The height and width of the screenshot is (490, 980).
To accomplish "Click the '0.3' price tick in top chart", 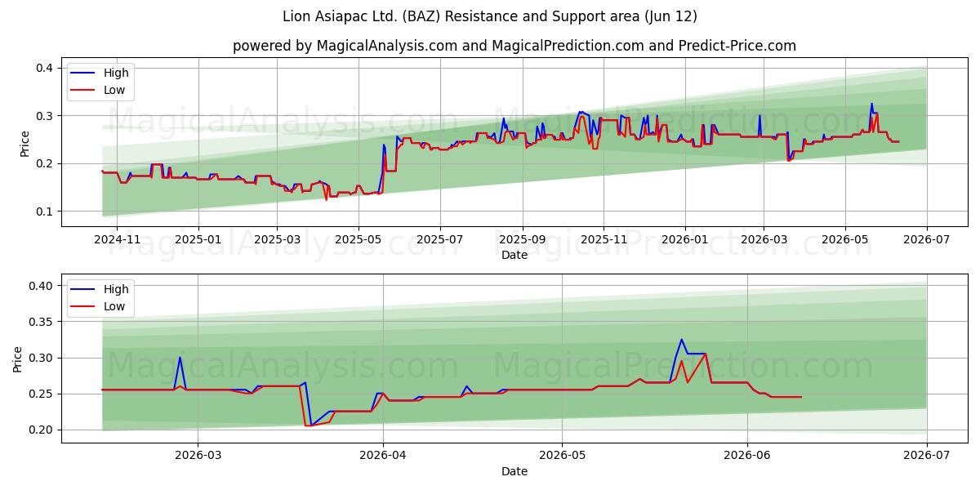I will 46,116.
